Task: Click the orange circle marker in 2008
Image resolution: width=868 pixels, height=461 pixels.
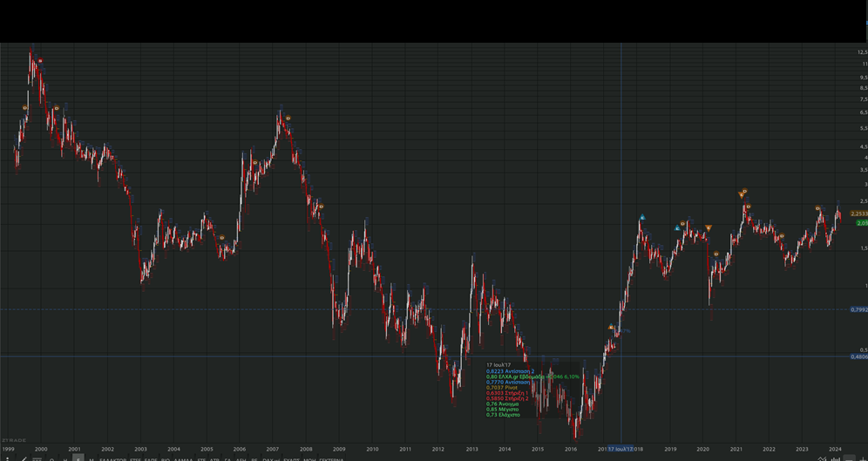Action: point(321,207)
